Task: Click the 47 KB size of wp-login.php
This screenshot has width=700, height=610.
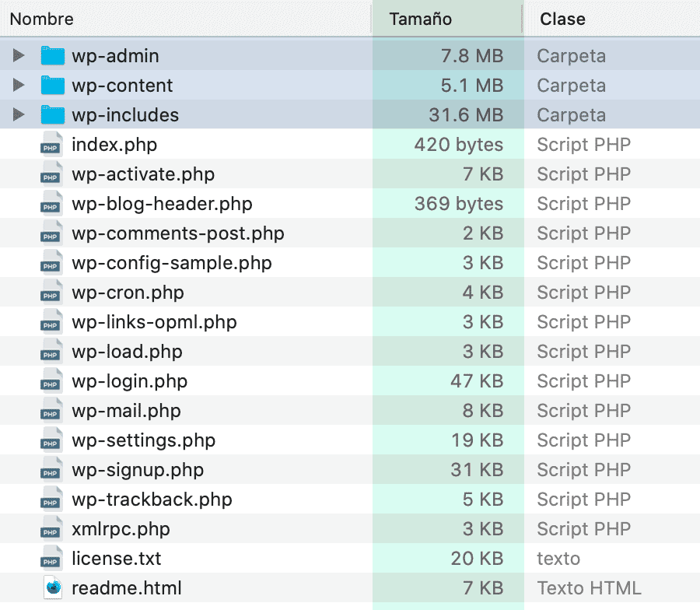Action: 477,381
